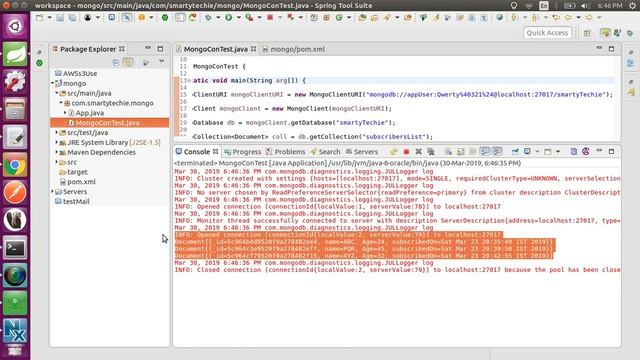
Task: Click the Save All toolbar icon
Action: point(72,18)
